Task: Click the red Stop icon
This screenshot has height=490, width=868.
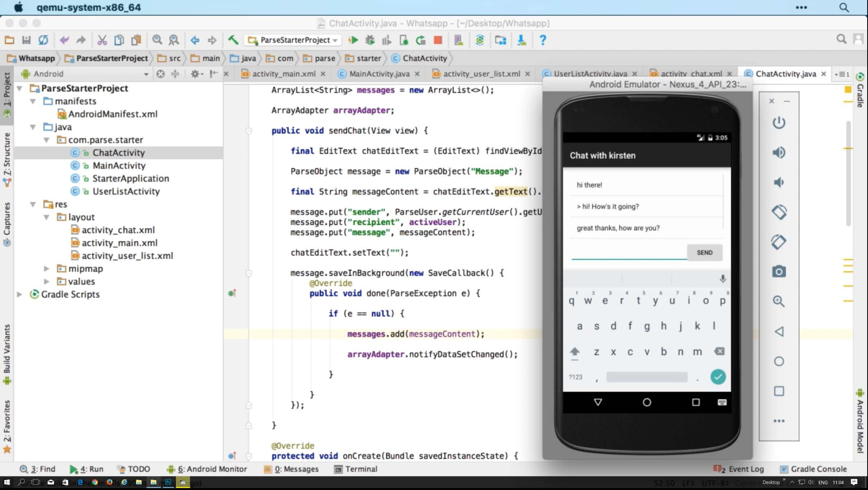Action: pyautogui.click(x=438, y=40)
